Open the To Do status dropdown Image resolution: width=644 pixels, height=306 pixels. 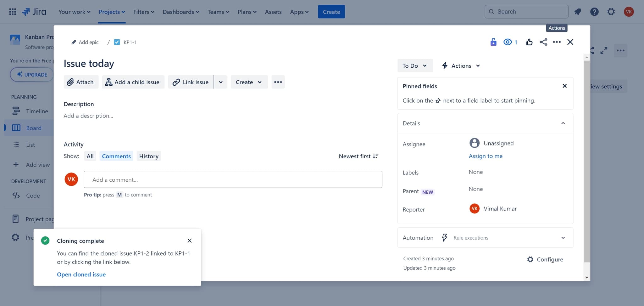(x=414, y=65)
